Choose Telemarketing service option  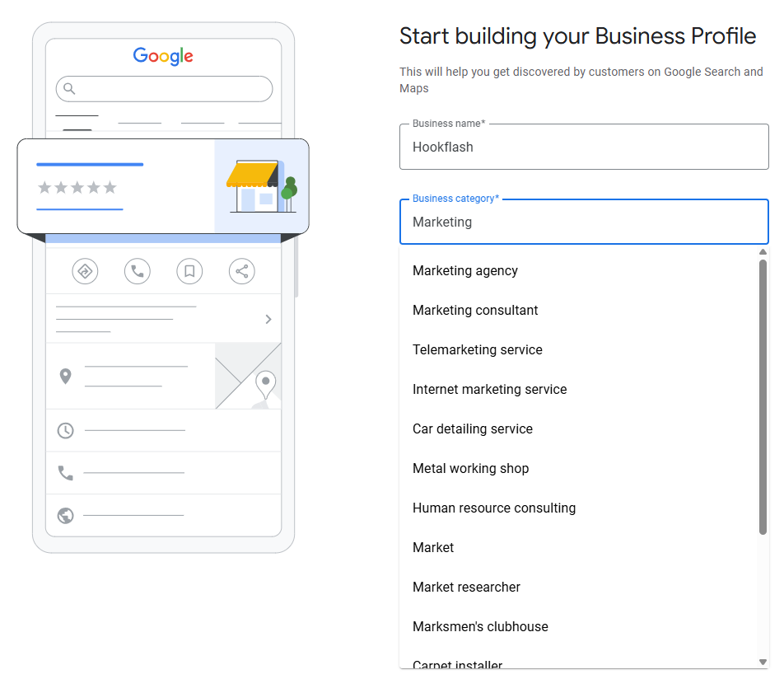(x=580, y=349)
